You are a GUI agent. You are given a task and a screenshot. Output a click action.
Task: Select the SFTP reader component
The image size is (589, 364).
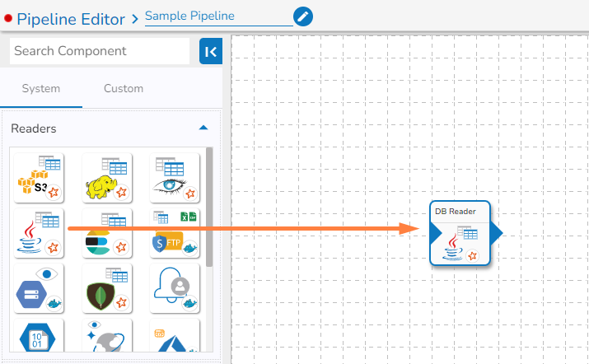tap(175, 233)
